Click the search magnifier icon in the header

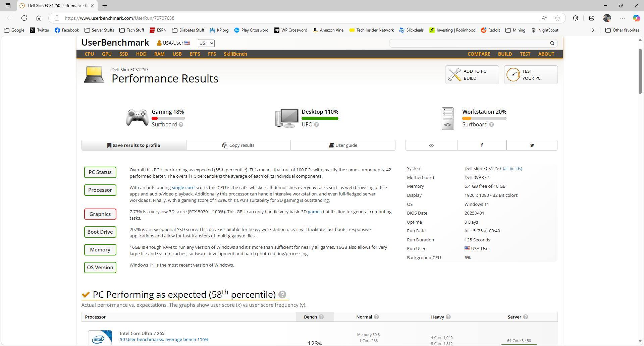coord(552,43)
